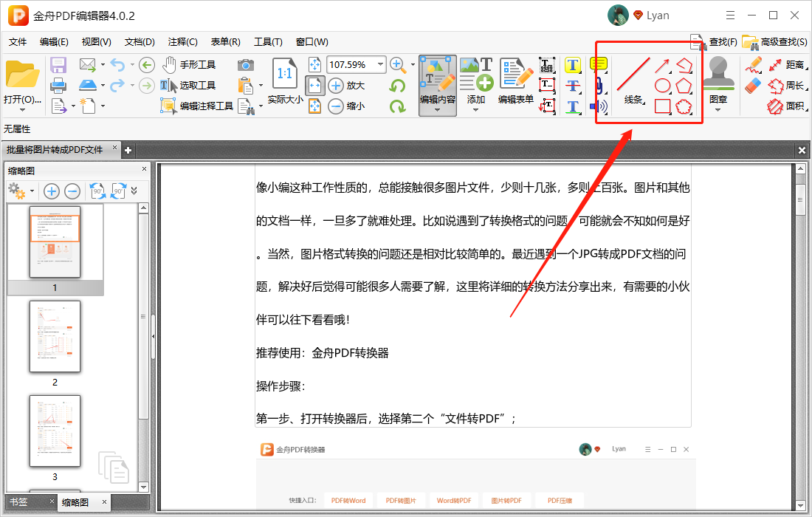
Task: Click the Save floppy disk icon
Action: (58, 65)
